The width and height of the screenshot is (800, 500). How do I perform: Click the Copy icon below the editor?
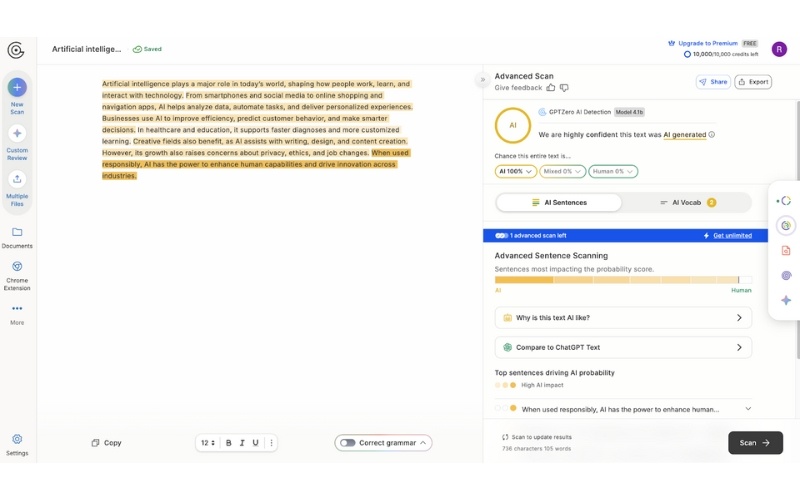pyautogui.click(x=95, y=443)
